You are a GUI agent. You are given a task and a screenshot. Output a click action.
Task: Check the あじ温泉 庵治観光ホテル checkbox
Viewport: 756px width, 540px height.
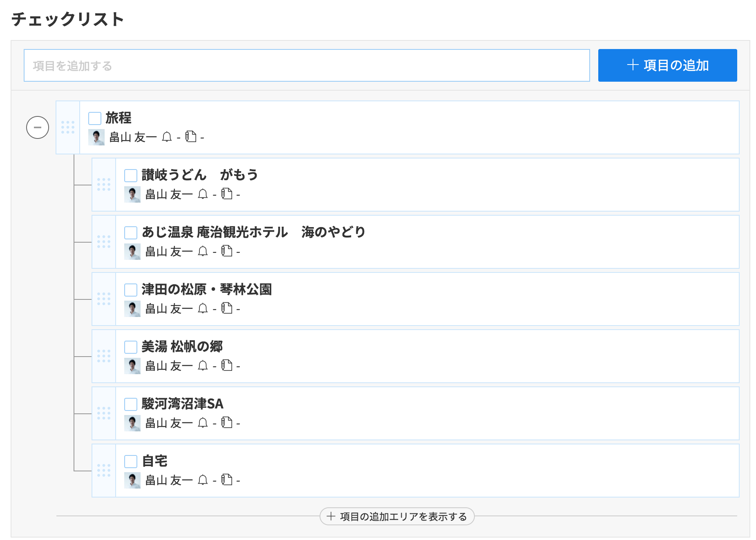131,232
